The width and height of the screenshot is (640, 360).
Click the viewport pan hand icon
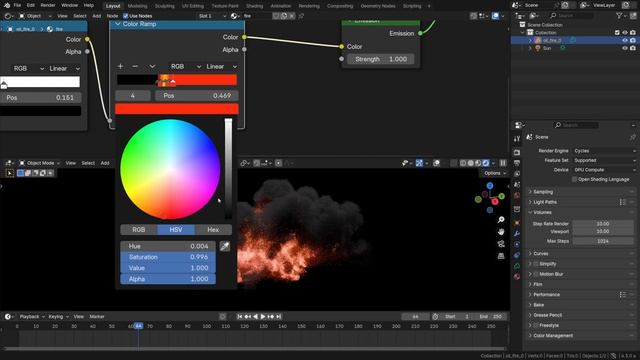(501, 232)
